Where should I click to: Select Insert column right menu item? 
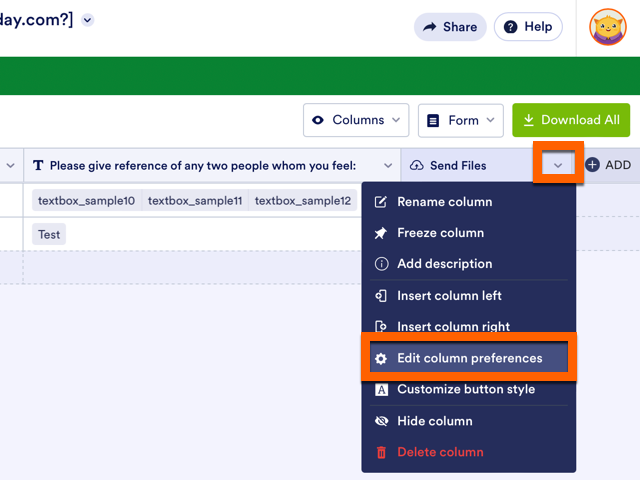pyautogui.click(x=453, y=327)
